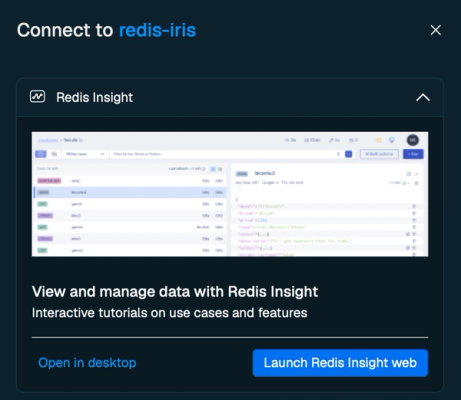Click the Bulk actions button in preview

coord(379,154)
